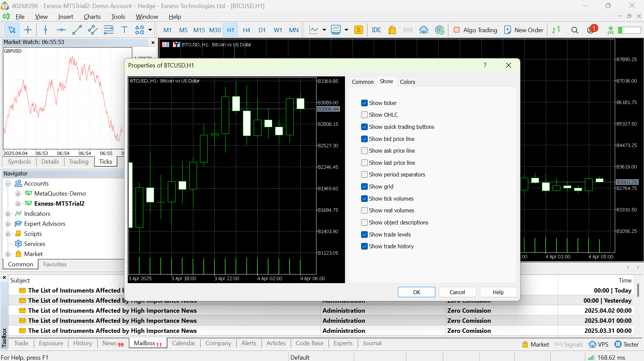The width and height of the screenshot is (644, 361).
Task: Toggle Show tick volumes
Action: (x=364, y=199)
